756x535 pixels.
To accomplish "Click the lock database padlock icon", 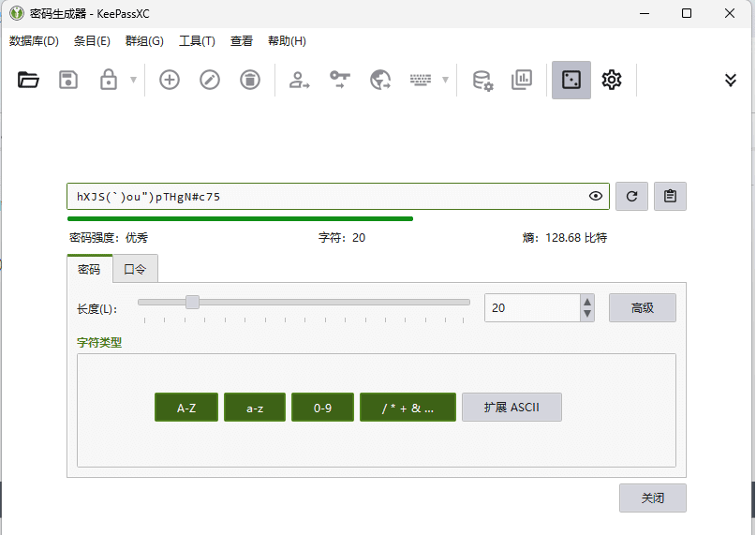I will point(108,80).
